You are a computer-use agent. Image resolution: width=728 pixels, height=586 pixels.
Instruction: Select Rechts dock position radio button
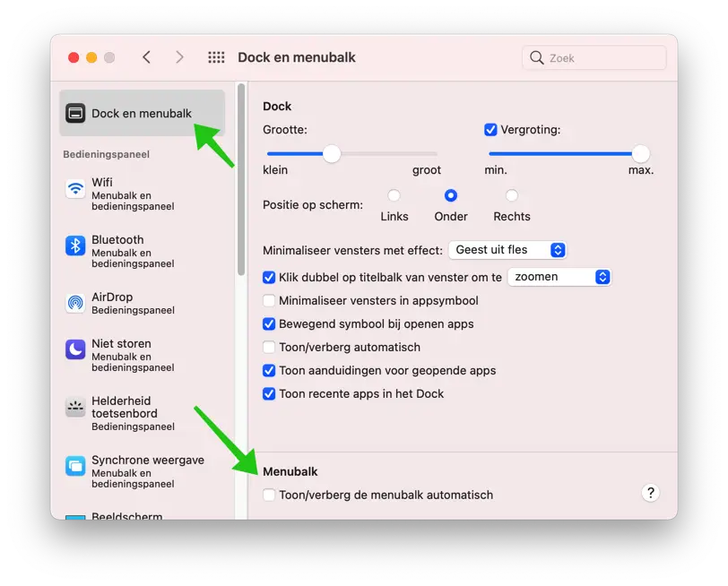(x=512, y=195)
